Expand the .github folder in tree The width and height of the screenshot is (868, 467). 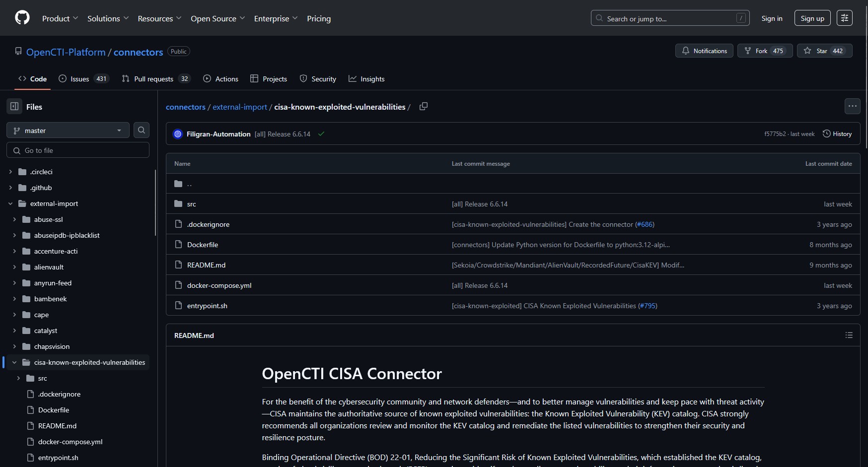coord(10,188)
